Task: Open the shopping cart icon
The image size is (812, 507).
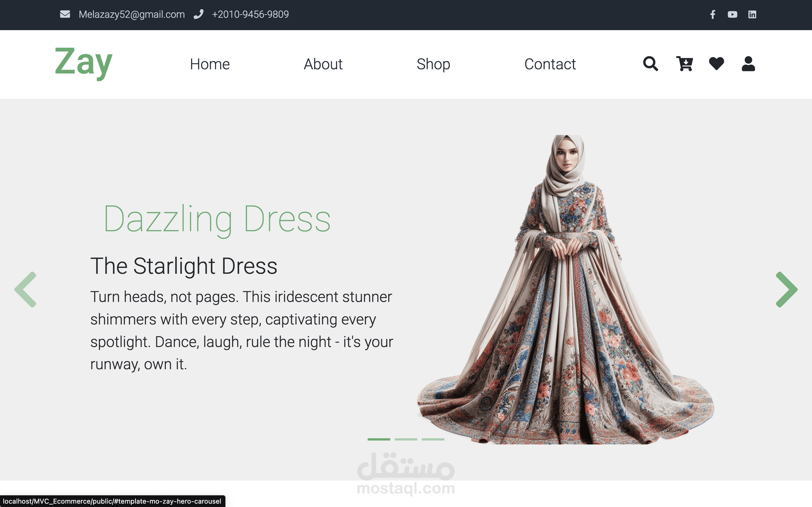Action: point(684,64)
